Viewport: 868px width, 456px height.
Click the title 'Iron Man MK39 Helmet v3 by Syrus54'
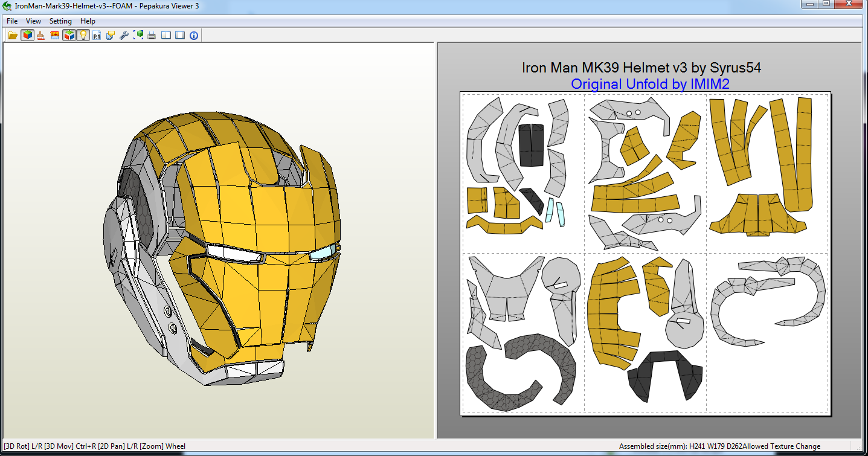[x=641, y=68]
